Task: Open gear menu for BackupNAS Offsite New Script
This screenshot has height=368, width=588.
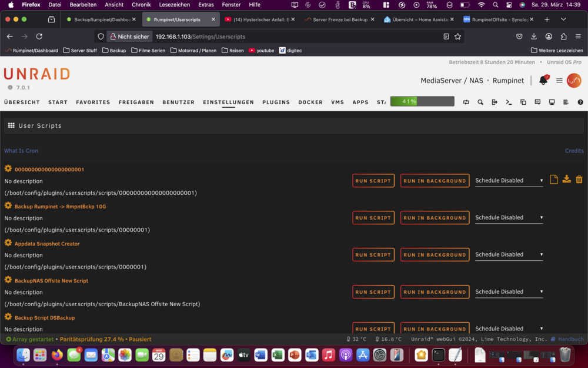Action: (x=8, y=280)
